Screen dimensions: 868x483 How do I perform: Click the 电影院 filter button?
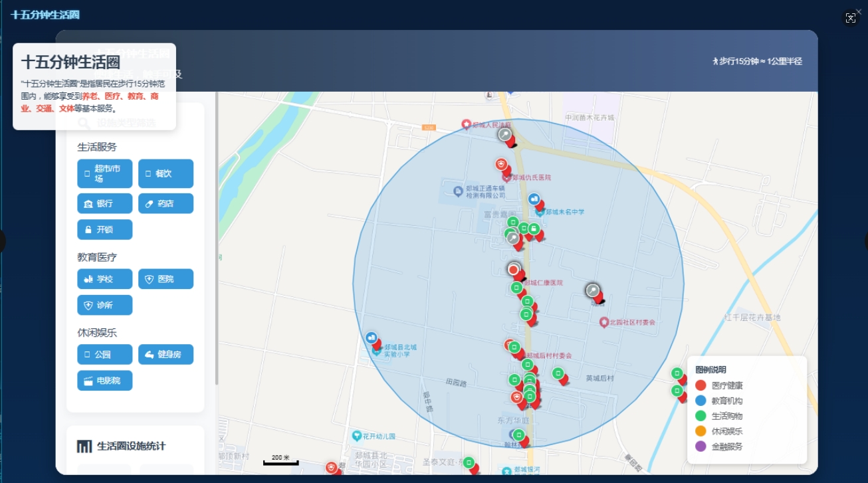104,381
